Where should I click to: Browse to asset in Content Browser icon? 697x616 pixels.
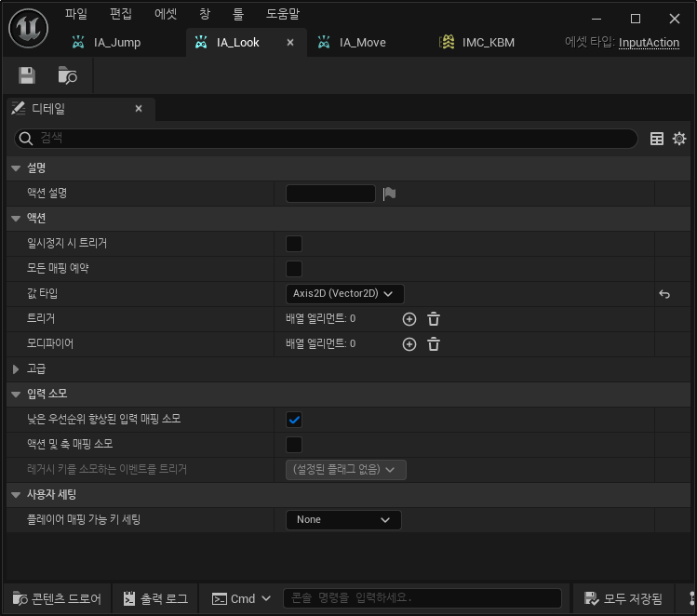coord(67,75)
